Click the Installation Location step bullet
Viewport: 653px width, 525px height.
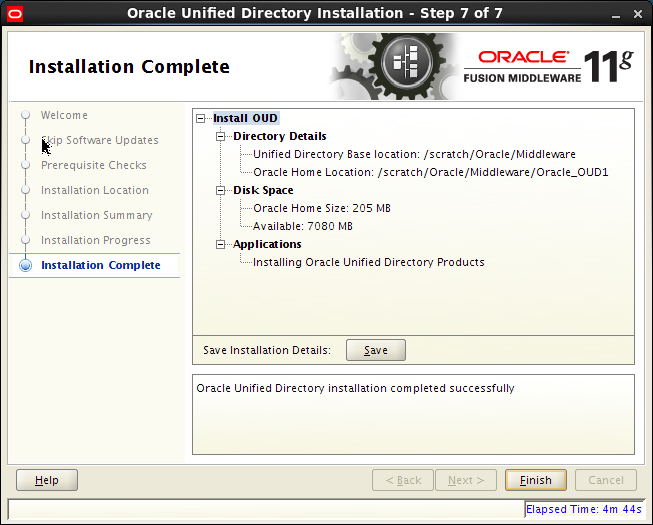click(25, 190)
